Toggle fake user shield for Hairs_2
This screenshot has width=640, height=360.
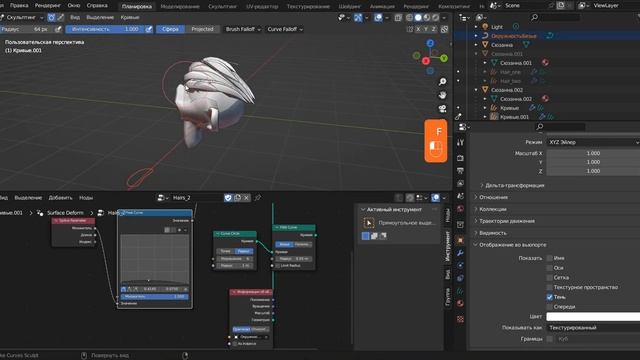[228, 198]
